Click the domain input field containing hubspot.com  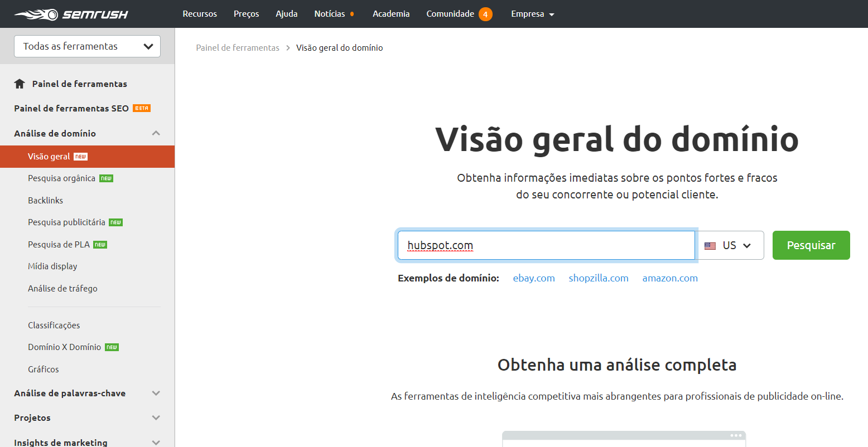click(546, 245)
